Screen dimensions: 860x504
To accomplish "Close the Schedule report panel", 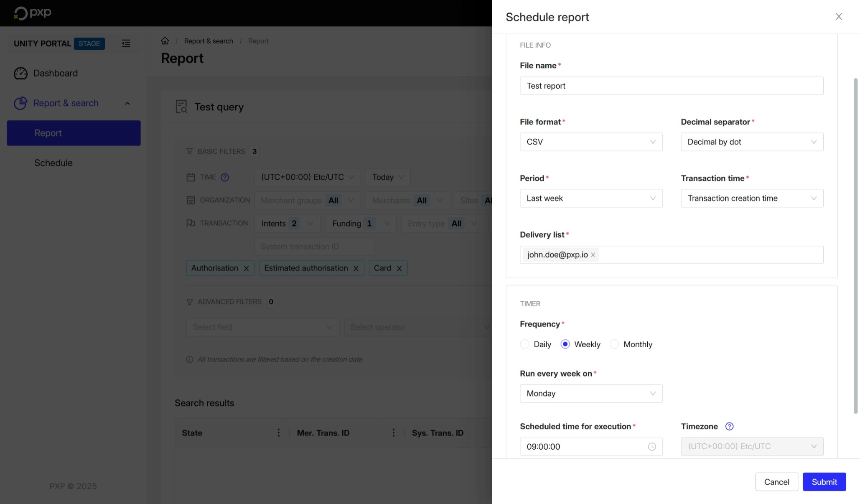I will point(838,17).
